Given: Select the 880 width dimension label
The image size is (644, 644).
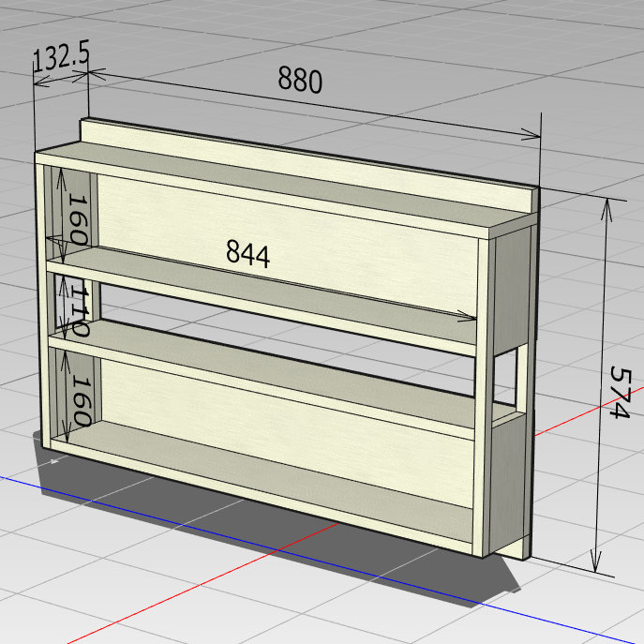Looking at the screenshot, I should click(x=299, y=82).
